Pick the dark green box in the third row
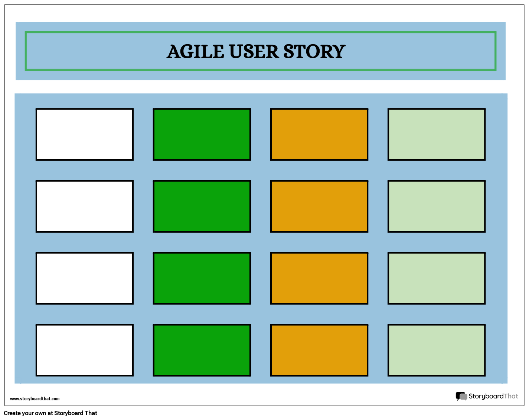The width and height of the screenshot is (529, 420). [202, 278]
